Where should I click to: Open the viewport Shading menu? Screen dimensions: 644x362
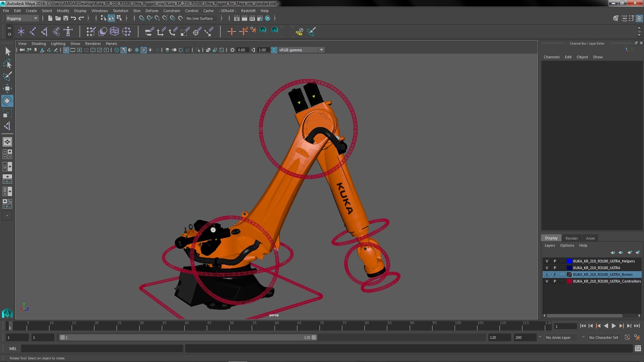(39, 44)
